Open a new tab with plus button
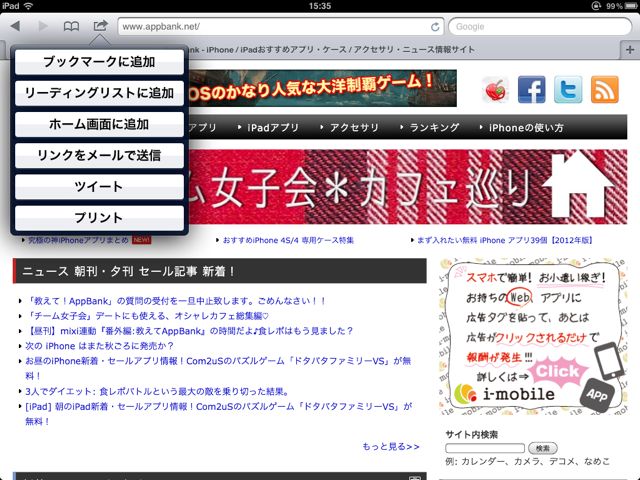This screenshot has width=640, height=480. tap(630, 50)
